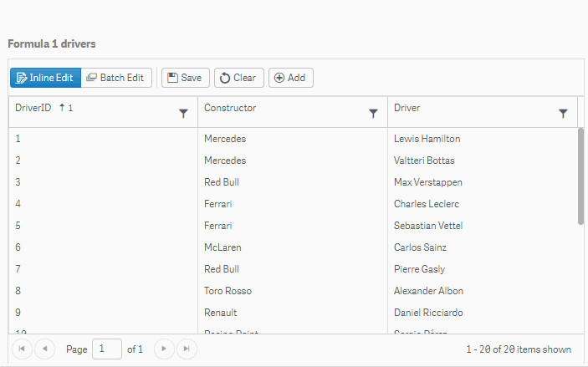Select the Lewis Hamilton cell
The image size is (588, 367).
(427, 139)
